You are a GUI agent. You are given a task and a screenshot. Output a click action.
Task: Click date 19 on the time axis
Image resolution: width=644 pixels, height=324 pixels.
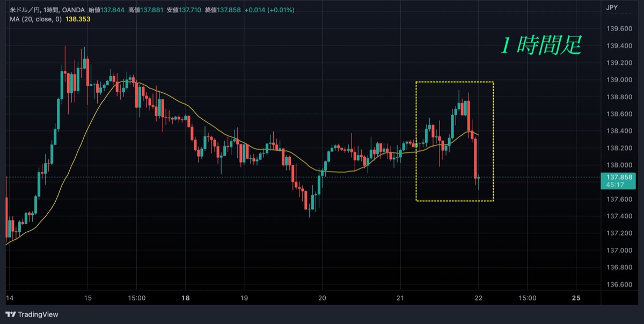point(244,298)
